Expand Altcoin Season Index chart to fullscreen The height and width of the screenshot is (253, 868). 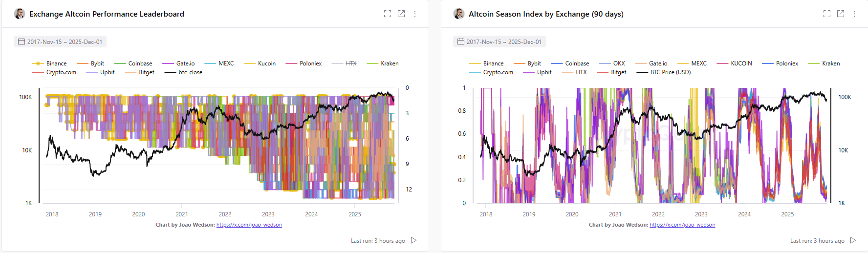827,14
